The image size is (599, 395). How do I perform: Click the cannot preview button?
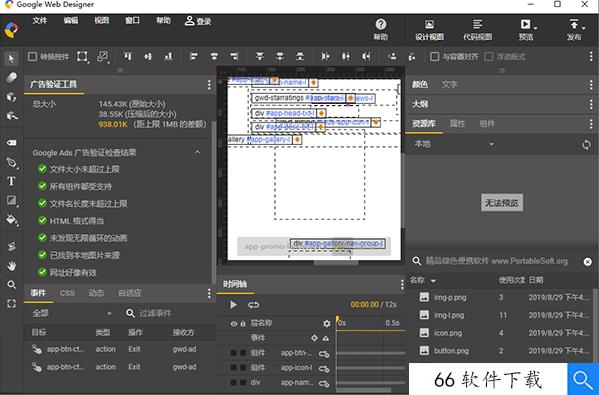click(x=502, y=203)
